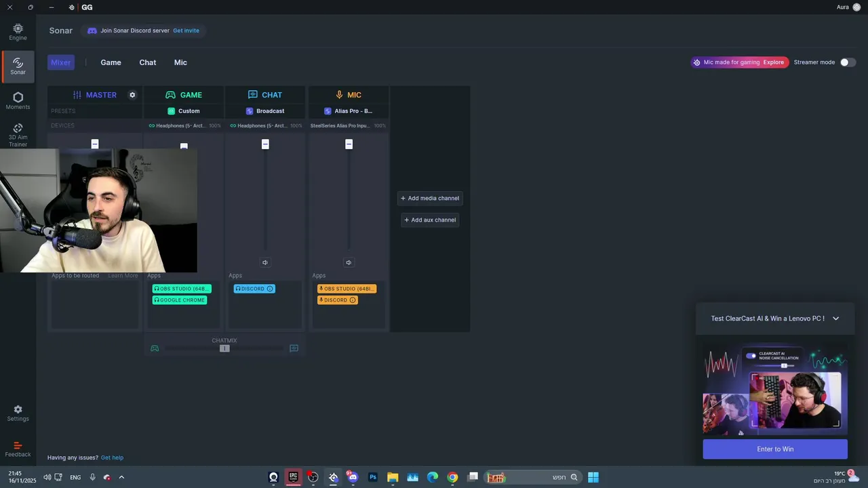Image resolution: width=868 pixels, height=488 pixels.
Task: Click the Mic volume slider handle
Action: pyautogui.click(x=349, y=144)
